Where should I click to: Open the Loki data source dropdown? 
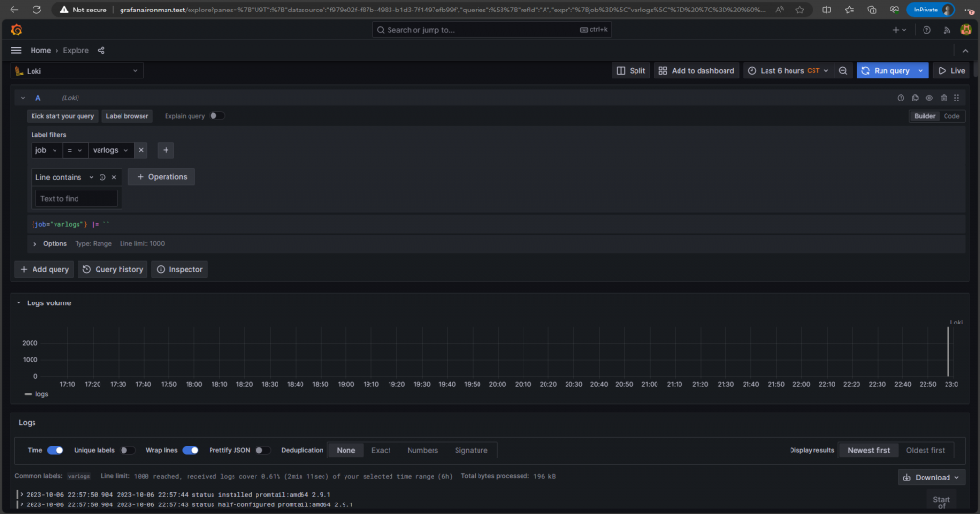coord(77,71)
